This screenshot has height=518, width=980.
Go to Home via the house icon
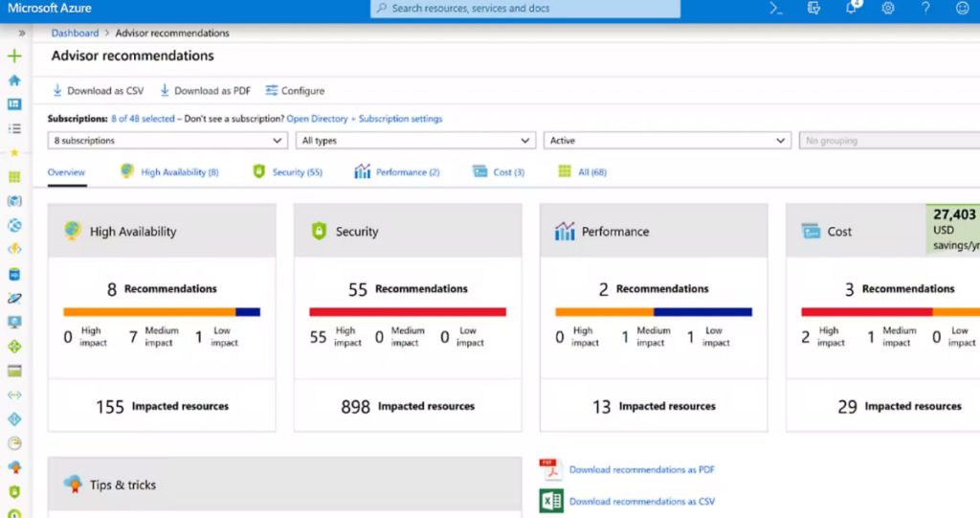(14, 80)
